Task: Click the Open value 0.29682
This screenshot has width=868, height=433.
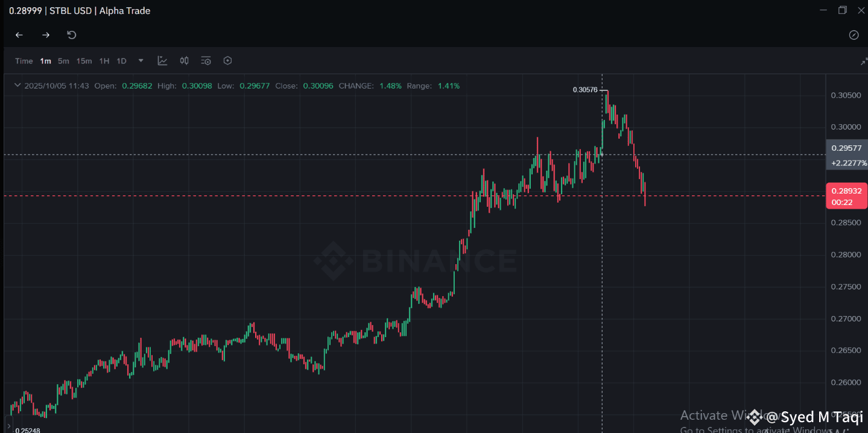Action: 137,86
